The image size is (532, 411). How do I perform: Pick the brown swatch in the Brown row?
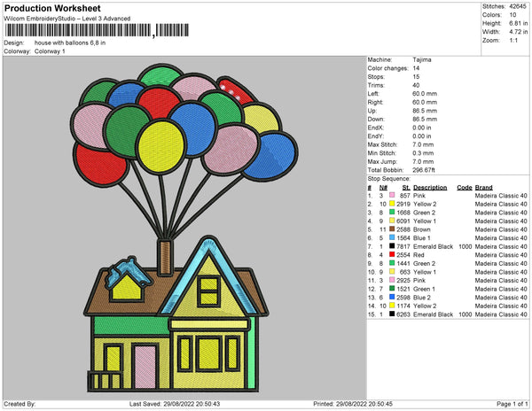(392, 229)
